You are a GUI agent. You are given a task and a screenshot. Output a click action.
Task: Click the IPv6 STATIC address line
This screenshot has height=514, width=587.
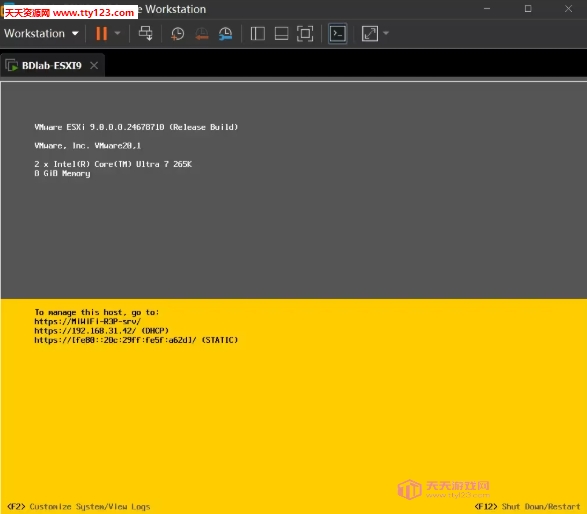136,340
